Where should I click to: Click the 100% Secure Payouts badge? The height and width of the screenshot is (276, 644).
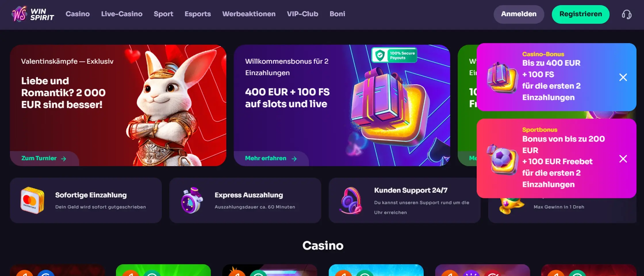394,55
